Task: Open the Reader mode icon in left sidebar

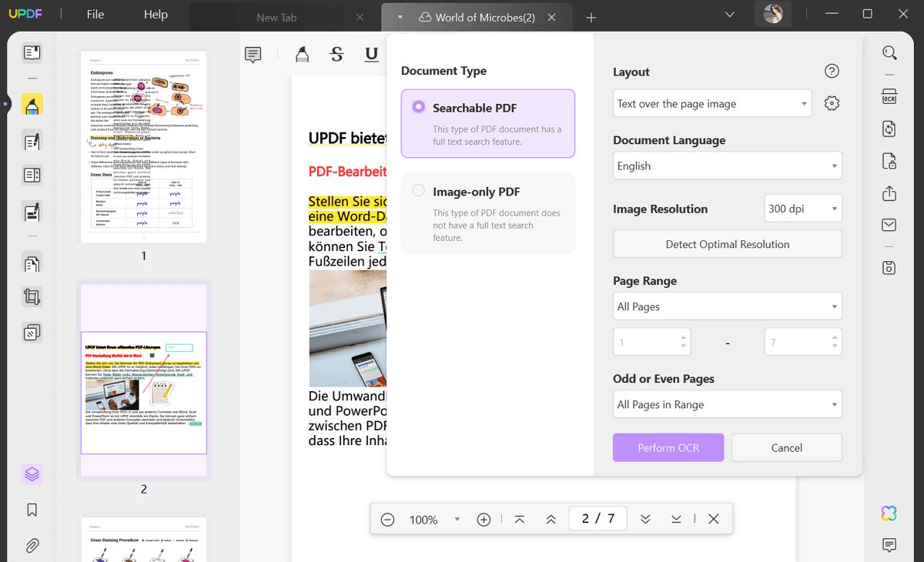Action: tap(32, 53)
